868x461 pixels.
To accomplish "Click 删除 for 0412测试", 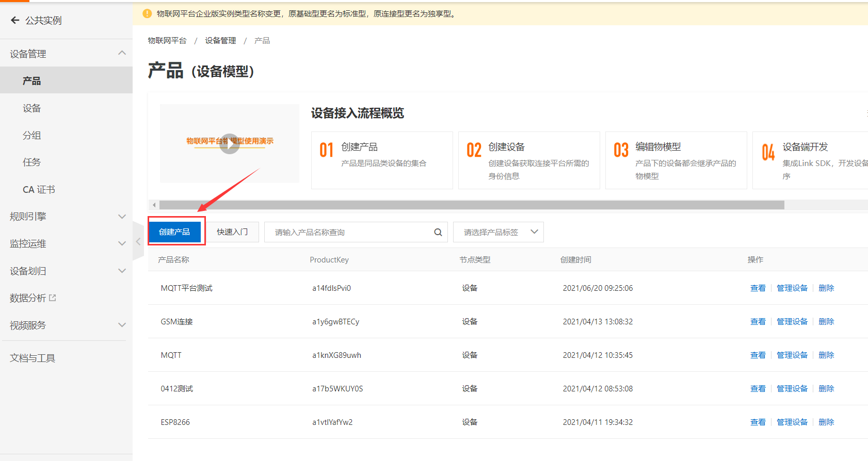I will click(x=826, y=388).
